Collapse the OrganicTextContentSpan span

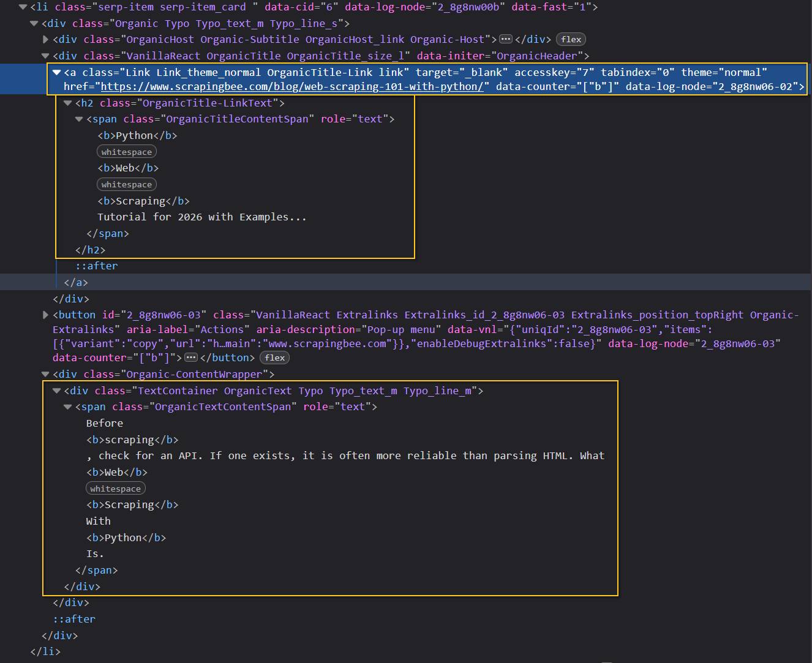68,406
